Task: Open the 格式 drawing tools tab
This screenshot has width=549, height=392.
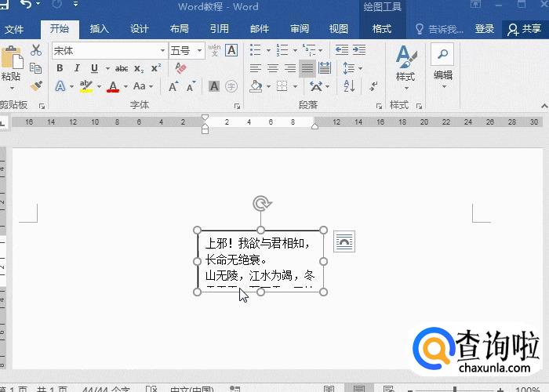Action: 382,29
